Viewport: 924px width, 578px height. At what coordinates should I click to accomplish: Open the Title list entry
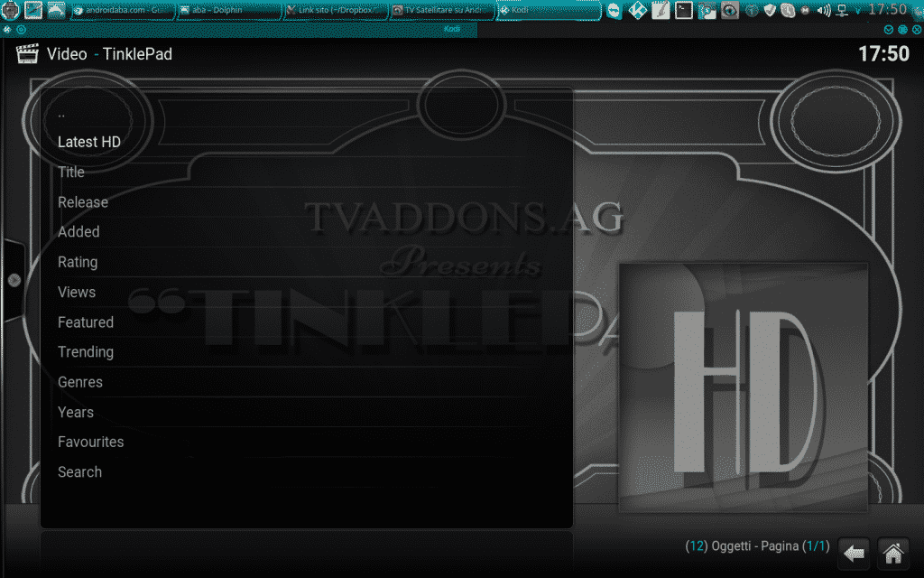[x=307, y=172]
